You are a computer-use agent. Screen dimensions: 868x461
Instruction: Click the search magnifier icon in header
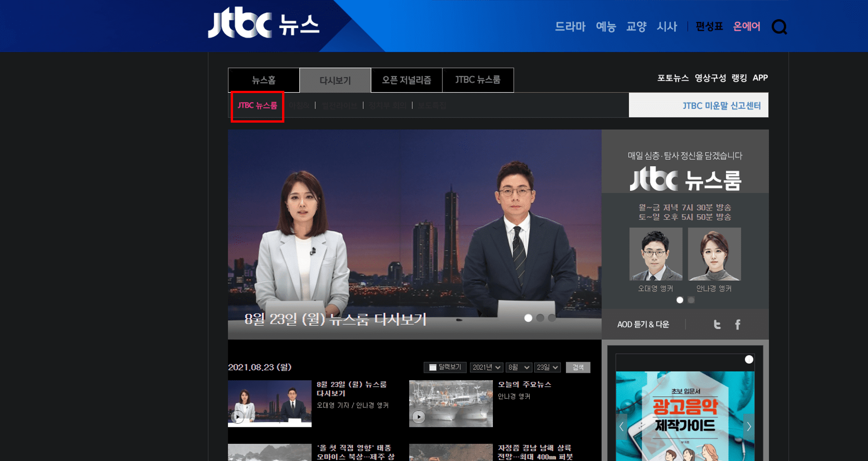[779, 27]
